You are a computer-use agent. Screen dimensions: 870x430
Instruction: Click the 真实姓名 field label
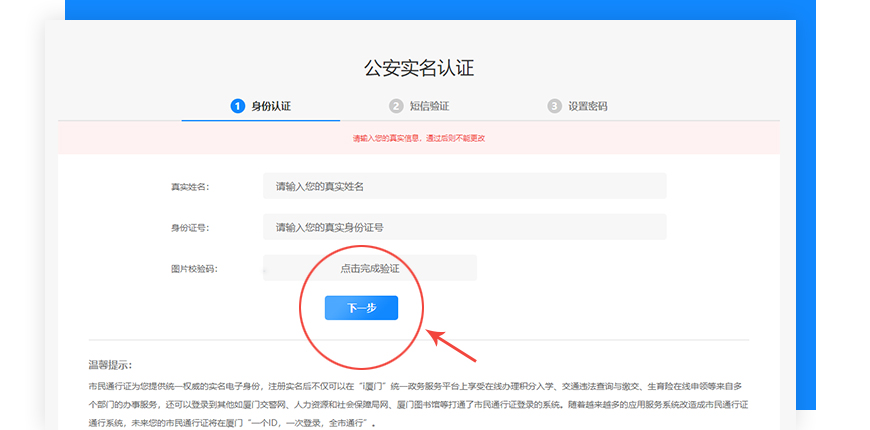[x=189, y=187]
